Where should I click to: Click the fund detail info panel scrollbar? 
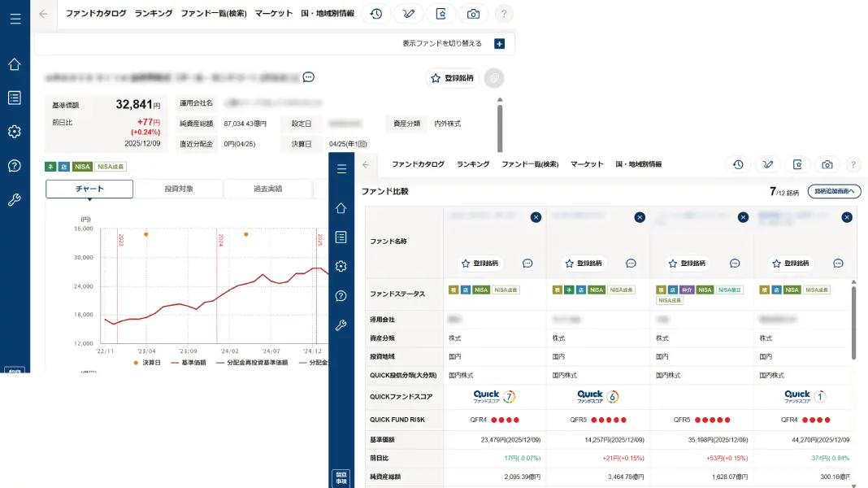(x=500, y=128)
